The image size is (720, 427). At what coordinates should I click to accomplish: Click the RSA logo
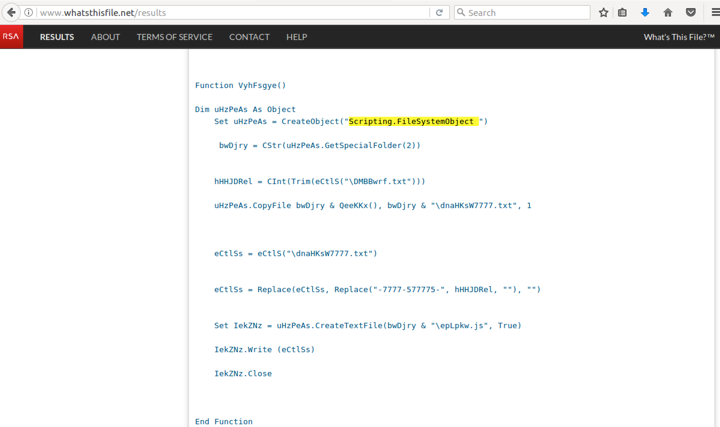click(11, 37)
